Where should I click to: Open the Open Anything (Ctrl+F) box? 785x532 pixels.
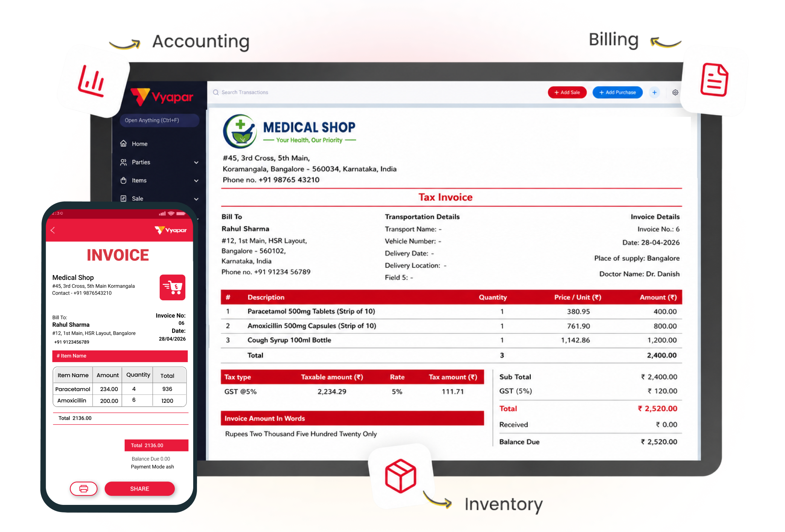tap(159, 120)
